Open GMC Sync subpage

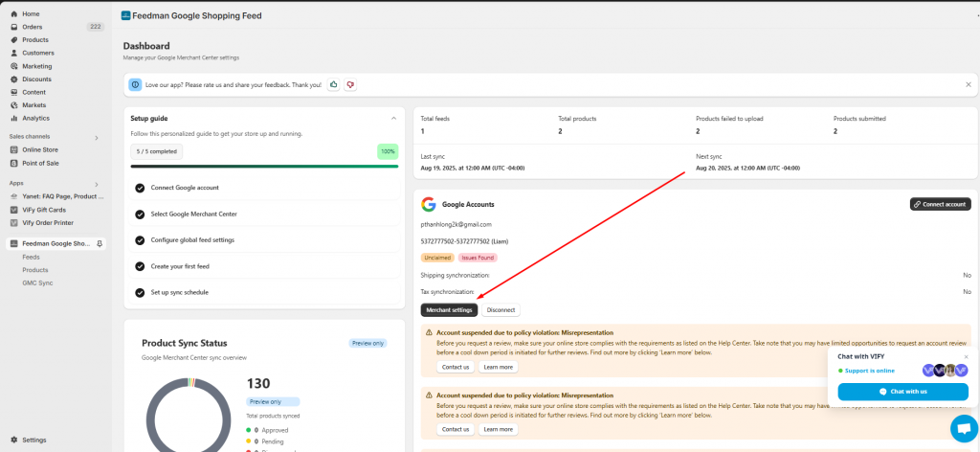coord(37,283)
